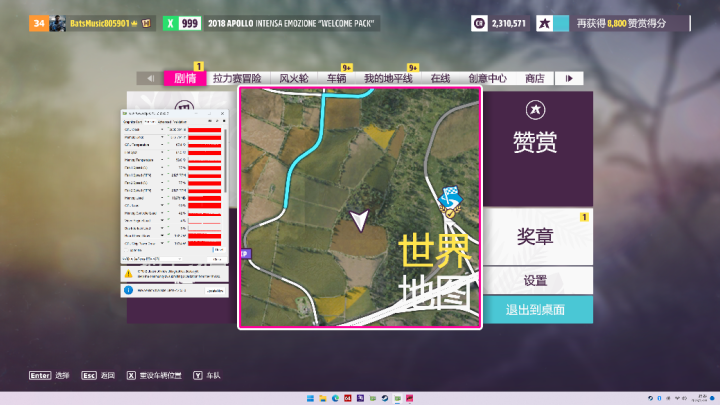Switch to the 风火轮 tab
Viewport: 720px width, 405px height.
[293, 79]
